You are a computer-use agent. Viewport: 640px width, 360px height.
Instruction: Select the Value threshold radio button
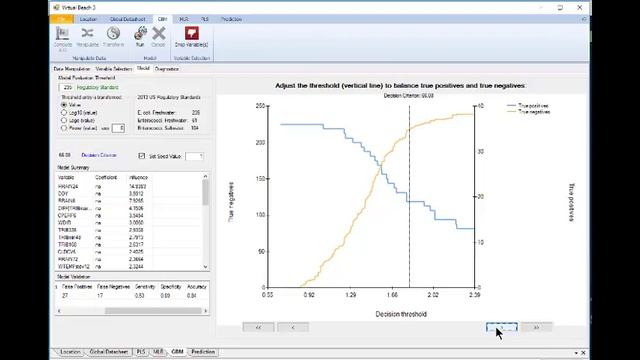pyautogui.click(x=64, y=105)
